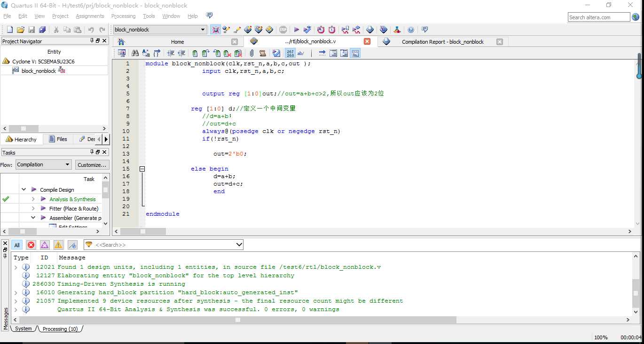The width and height of the screenshot is (644, 344).
Task: Open the Help question mark icon
Action: tap(411, 30)
